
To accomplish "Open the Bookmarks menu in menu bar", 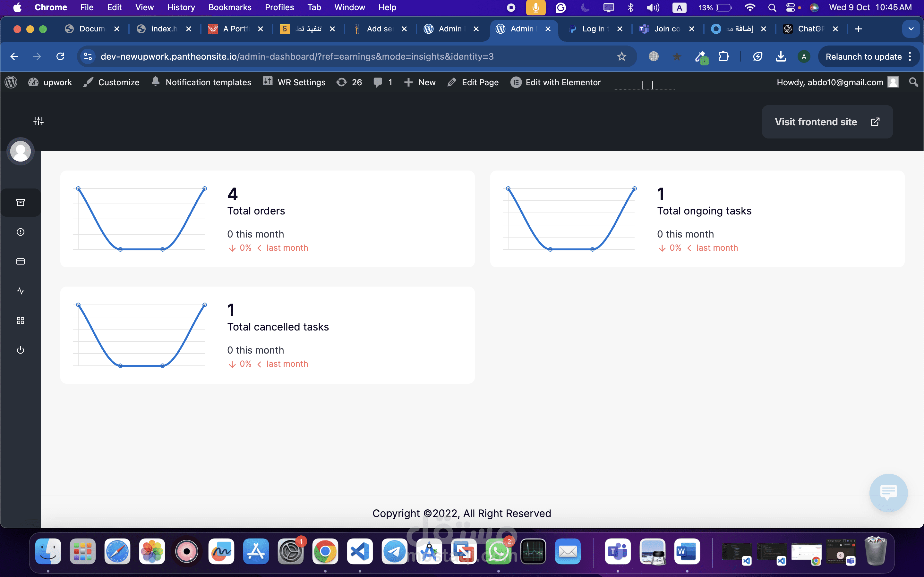I will click(229, 7).
